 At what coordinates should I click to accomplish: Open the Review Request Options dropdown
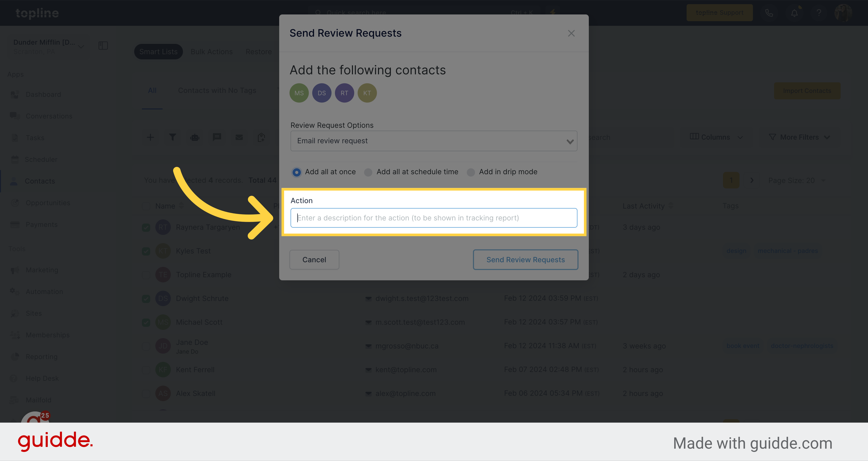[434, 141]
